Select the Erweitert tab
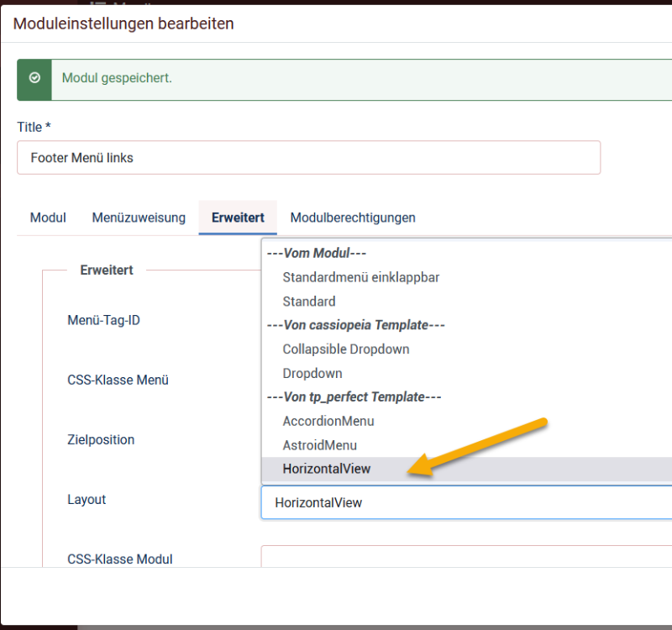Screen dimensions: 672x630 [238, 218]
